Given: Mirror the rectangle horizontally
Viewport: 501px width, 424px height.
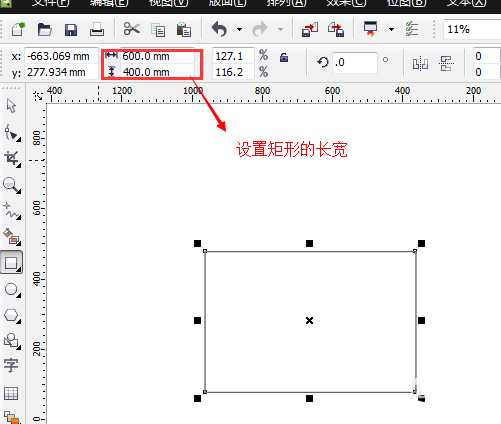Looking at the screenshot, I should 420,63.
